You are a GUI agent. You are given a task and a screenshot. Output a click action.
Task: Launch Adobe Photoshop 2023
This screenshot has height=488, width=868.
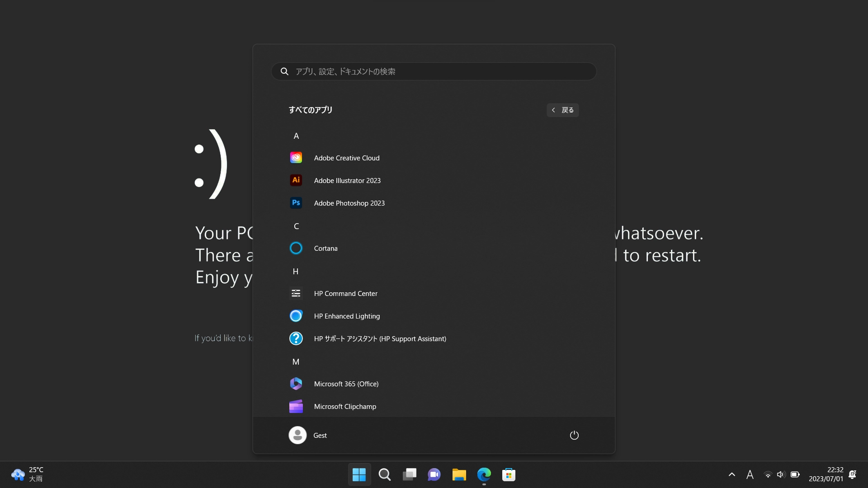(349, 203)
